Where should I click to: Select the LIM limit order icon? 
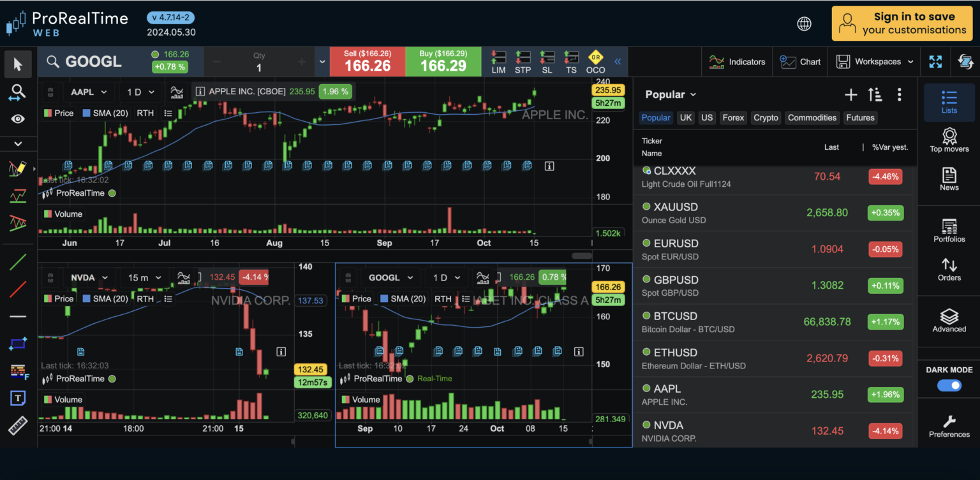point(498,61)
